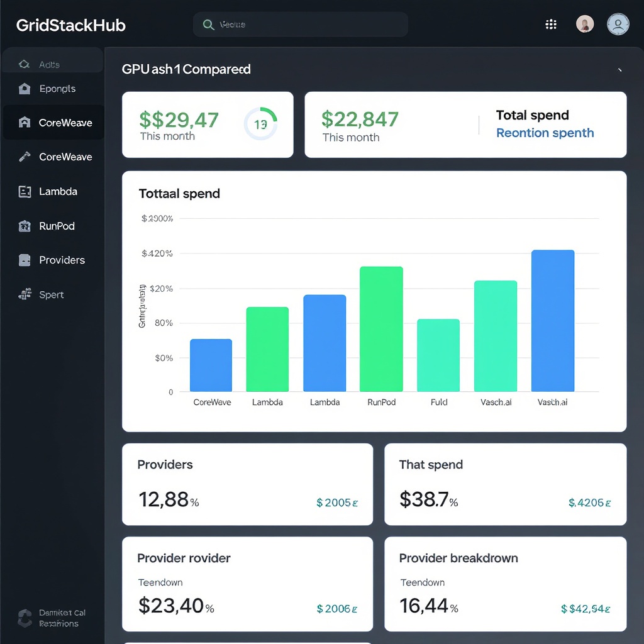Click the Provider rovider card title

pyautogui.click(x=184, y=558)
